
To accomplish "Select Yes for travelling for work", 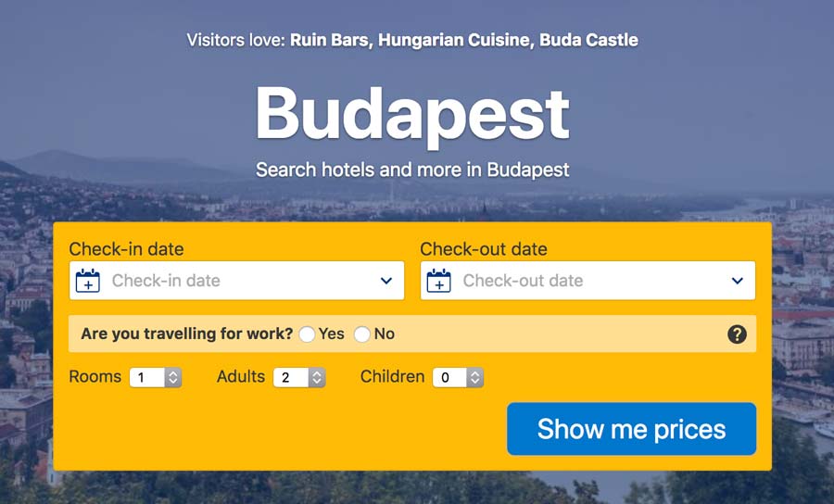I will (x=307, y=334).
